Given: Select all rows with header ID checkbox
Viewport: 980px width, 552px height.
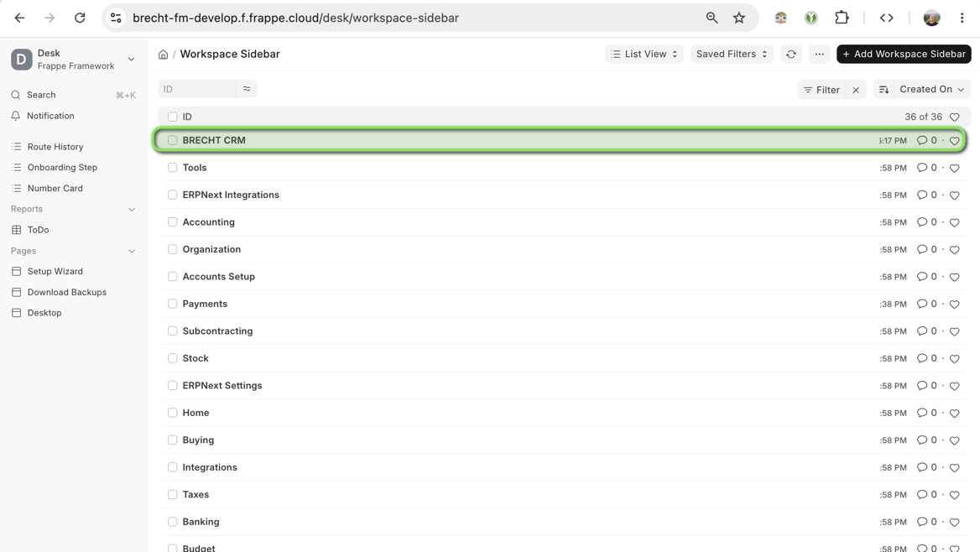Looking at the screenshot, I should pos(173,117).
